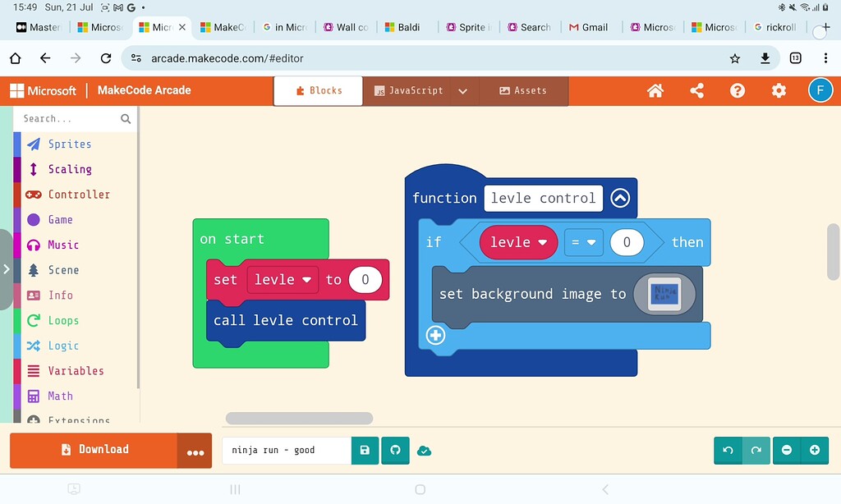Open more download options menu
Screen dimensions: 841x504
pyautogui.click(x=195, y=451)
